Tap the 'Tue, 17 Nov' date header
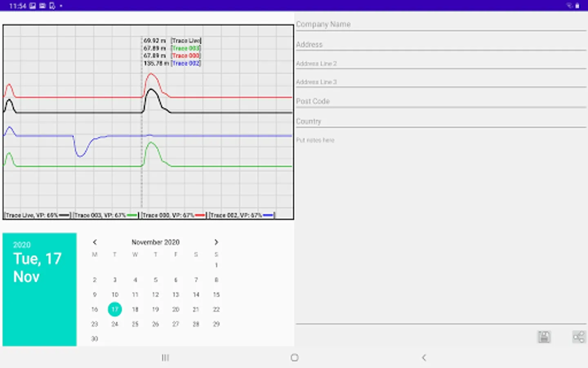 pos(37,268)
